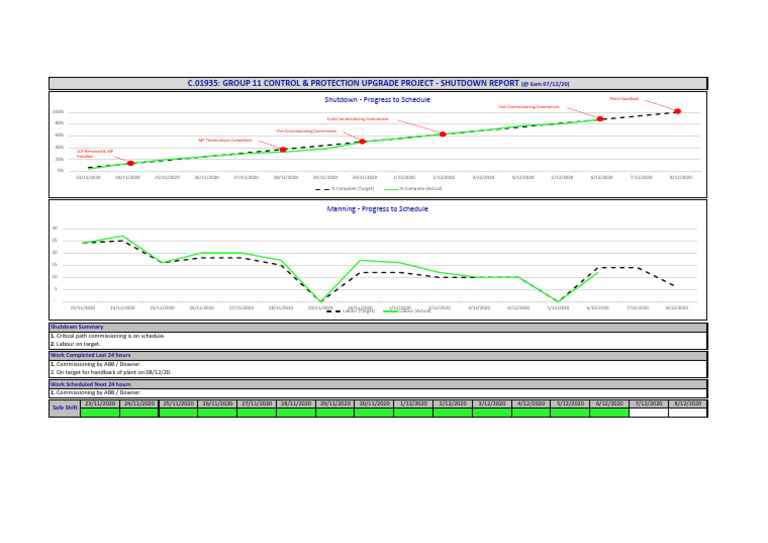Image resolution: width=768 pixels, height=543 pixels.
Task: Click 25/11/2020 on the Manning chart date axis
Action: [162, 308]
